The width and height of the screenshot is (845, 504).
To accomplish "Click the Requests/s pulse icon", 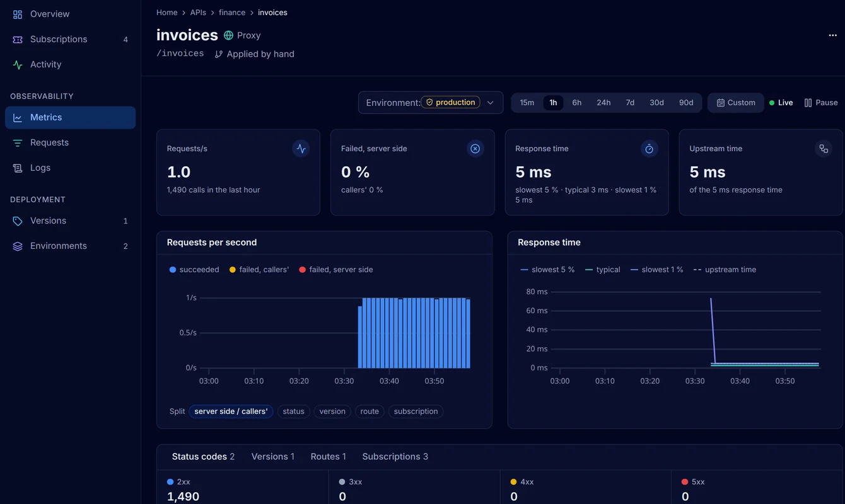I will (301, 149).
